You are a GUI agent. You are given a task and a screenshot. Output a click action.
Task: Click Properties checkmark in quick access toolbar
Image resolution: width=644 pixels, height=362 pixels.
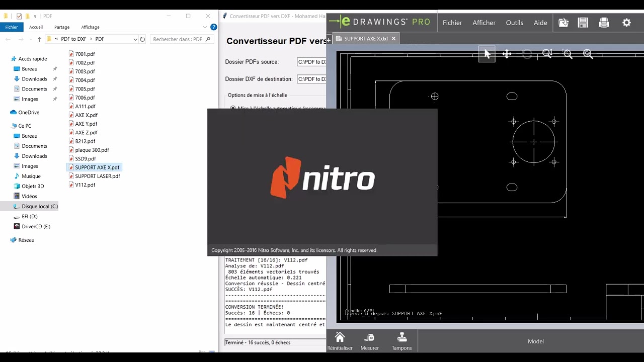(19, 16)
